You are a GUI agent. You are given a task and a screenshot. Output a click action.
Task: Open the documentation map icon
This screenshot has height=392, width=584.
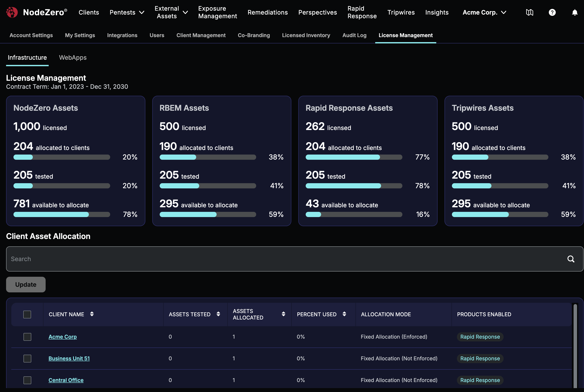[x=529, y=12]
